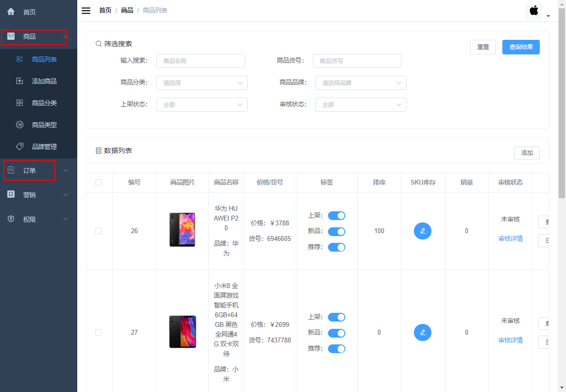Click the 权限 shield icon
This screenshot has width=566, height=392.
pos(11,219)
